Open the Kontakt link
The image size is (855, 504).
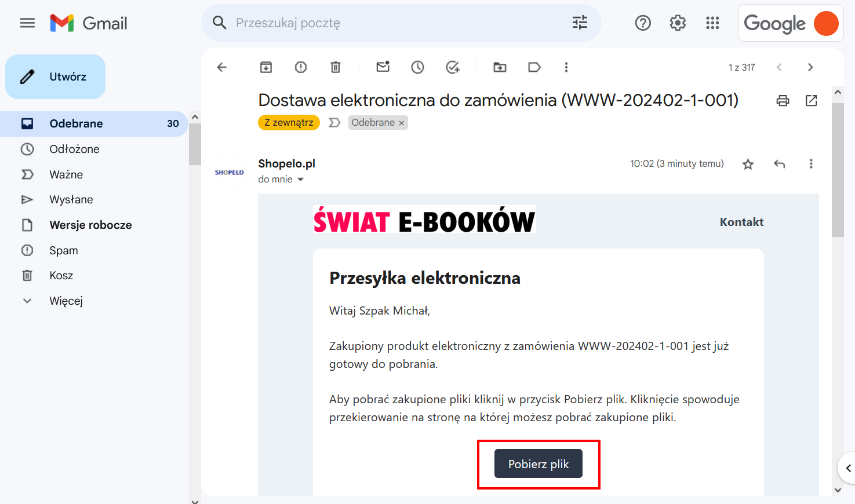coord(741,222)
